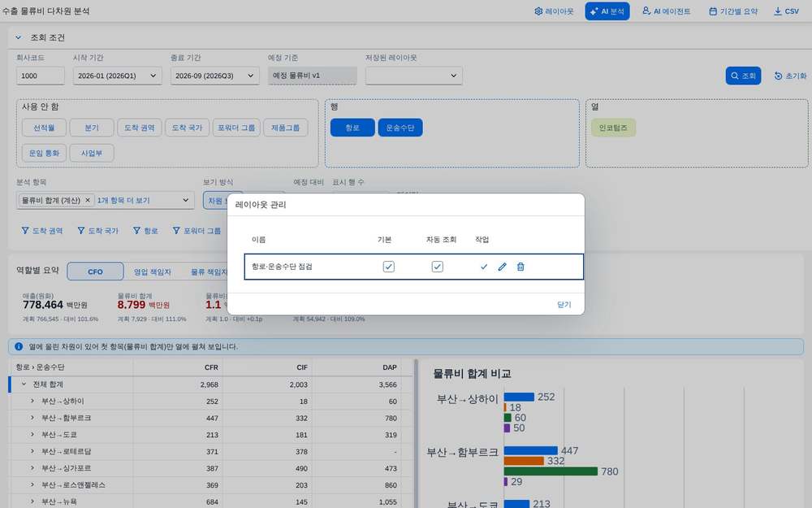Viewport: 812px width, 508px height.
Task: Open the AI 에이전트 person button
Action: 667,11
